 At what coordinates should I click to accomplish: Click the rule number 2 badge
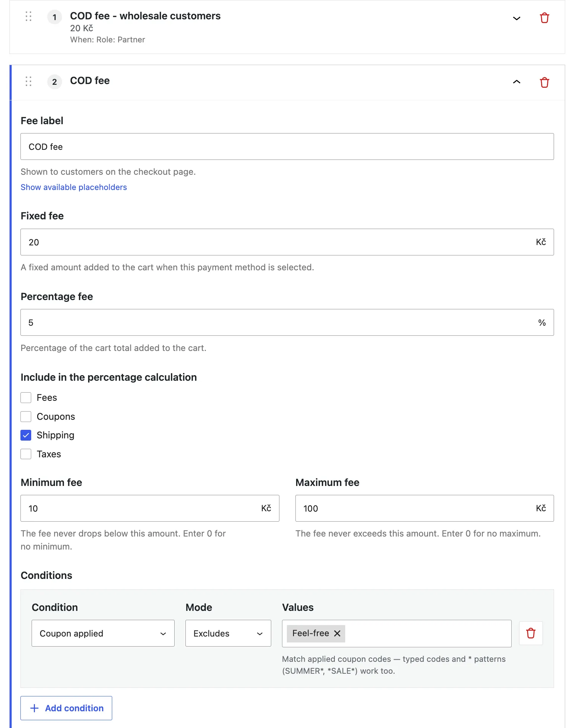[x=55, y=82]
